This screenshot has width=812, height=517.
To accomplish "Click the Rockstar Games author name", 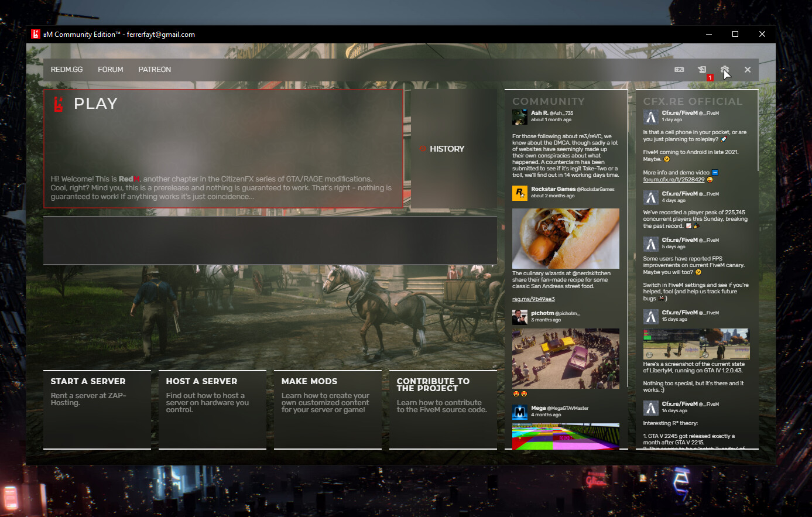I will click(553, 189).
